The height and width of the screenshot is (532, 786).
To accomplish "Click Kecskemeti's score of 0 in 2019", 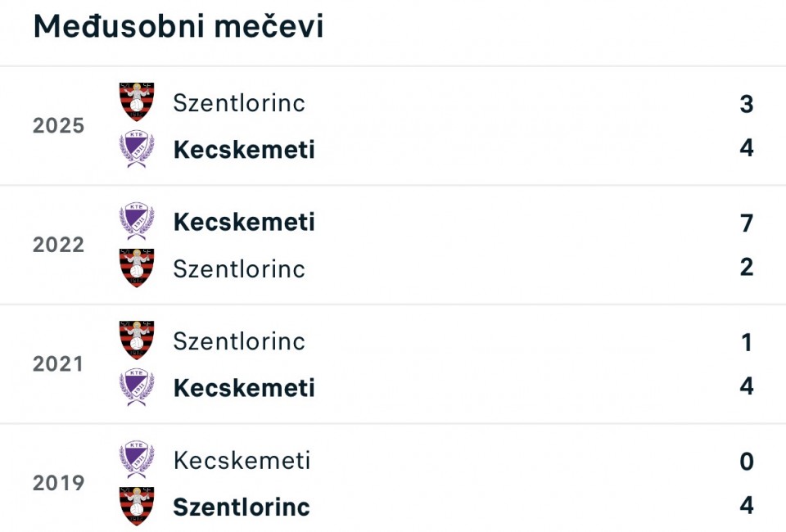I will (x=746, y=462).
